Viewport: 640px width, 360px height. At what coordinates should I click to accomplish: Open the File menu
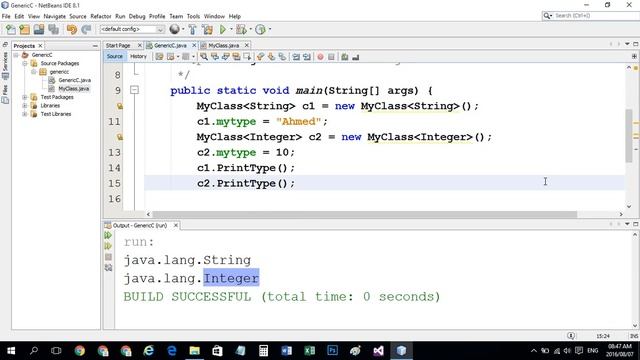tap(6, 16)
